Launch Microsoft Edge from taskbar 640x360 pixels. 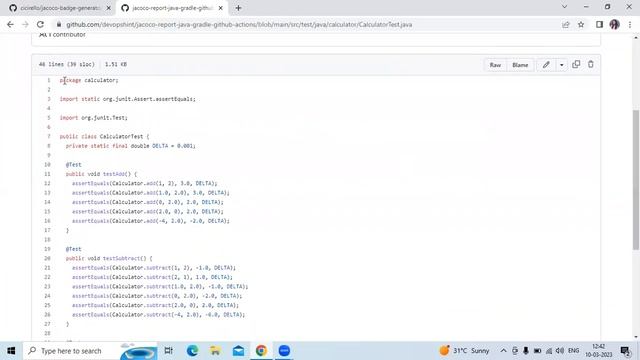click(192, 351)
